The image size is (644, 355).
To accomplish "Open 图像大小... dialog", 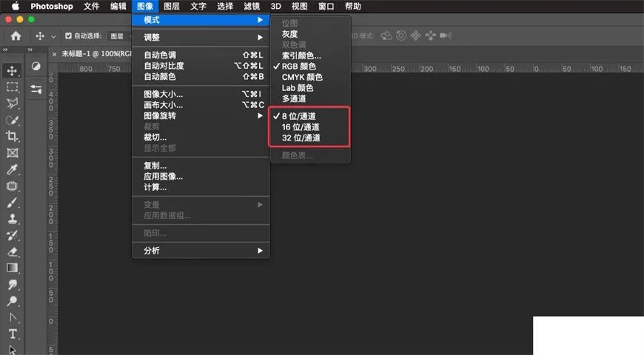I will coord(201,95).
